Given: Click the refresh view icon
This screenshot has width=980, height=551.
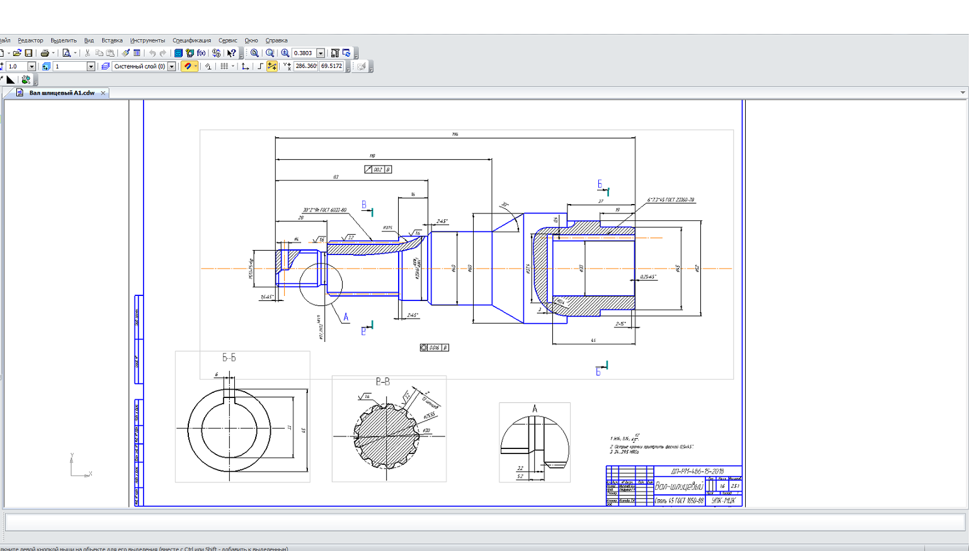Looking at the screenshot, I should [x=346, y=54].
